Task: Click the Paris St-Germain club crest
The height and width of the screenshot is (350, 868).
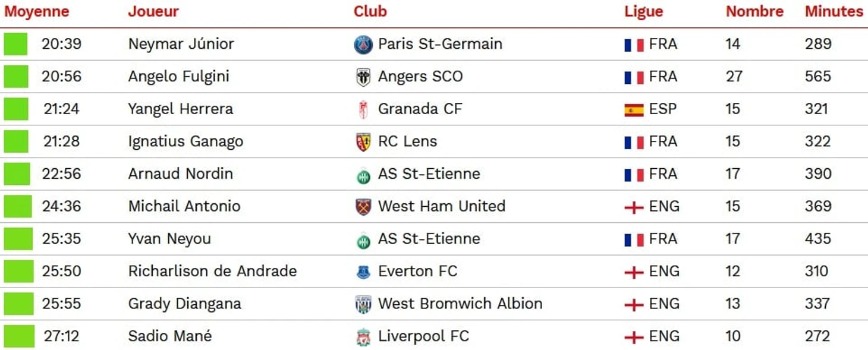Action: click(x=363, y=45)
